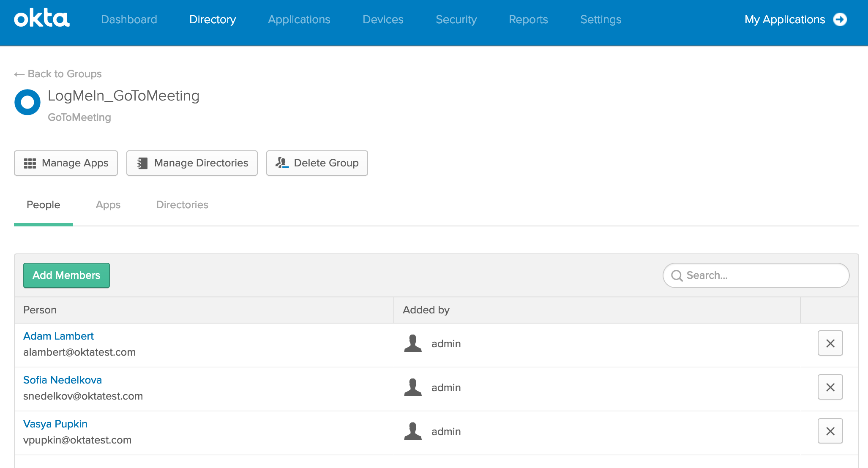
Task: Switch to the Directories tab
Action: click(182, 205)
